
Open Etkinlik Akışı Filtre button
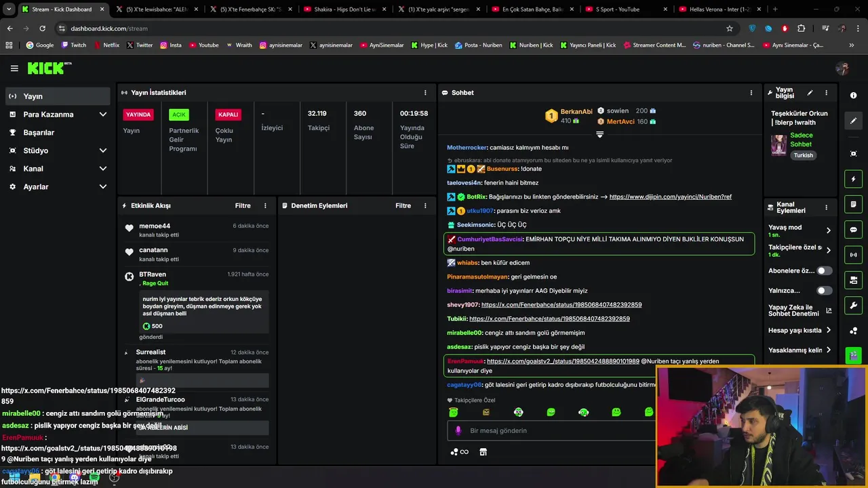pos(243,205)
